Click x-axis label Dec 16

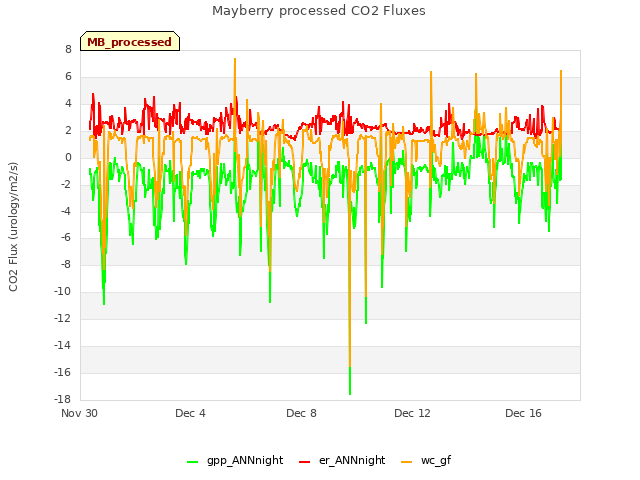click(523, 413)
